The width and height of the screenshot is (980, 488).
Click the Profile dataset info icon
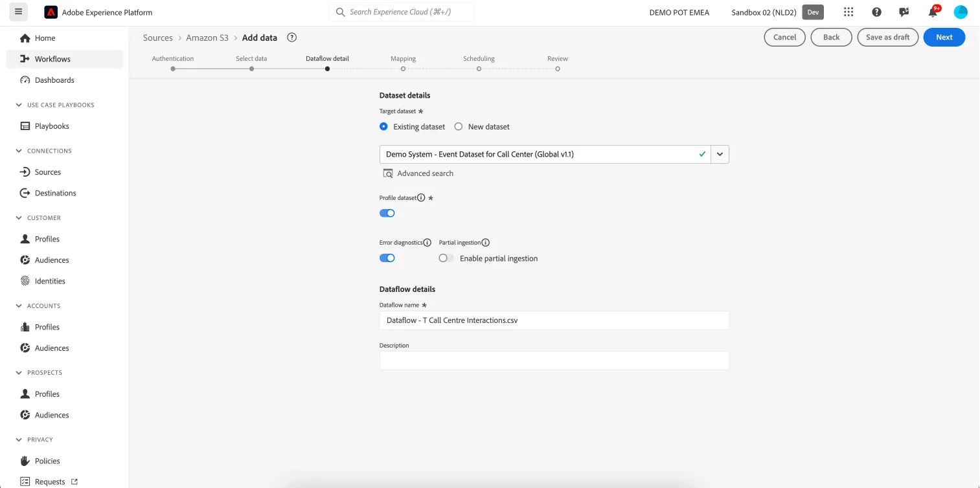coord(421,197)
